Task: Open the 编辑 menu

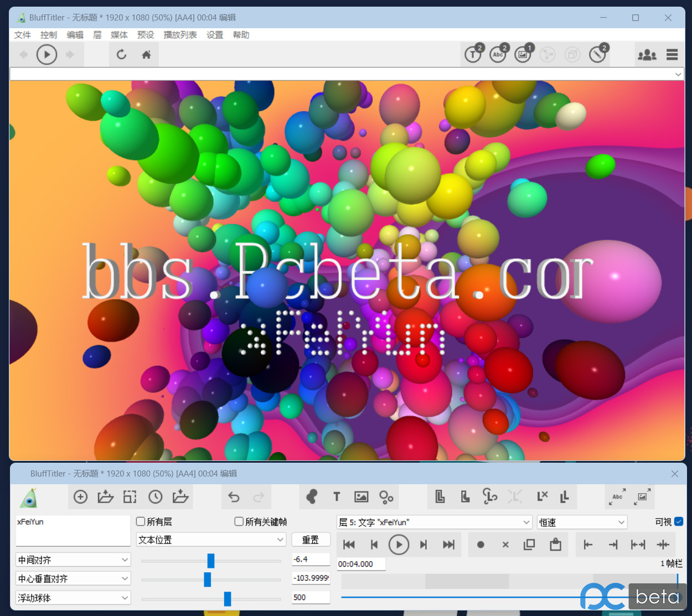Action: tap(75, 35)
